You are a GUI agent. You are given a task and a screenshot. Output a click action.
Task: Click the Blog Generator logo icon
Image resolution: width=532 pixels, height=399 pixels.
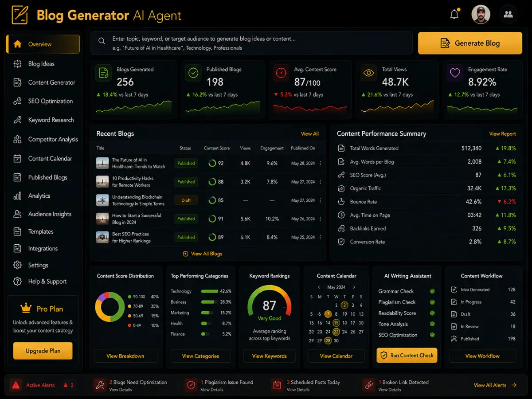20,15
